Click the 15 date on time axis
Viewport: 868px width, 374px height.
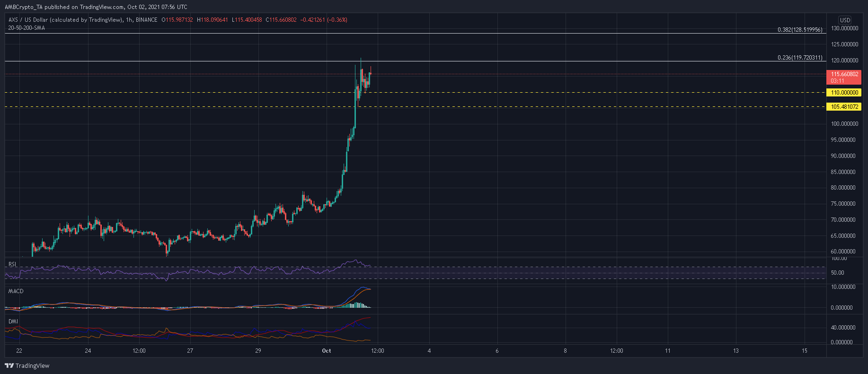[805, 351]
